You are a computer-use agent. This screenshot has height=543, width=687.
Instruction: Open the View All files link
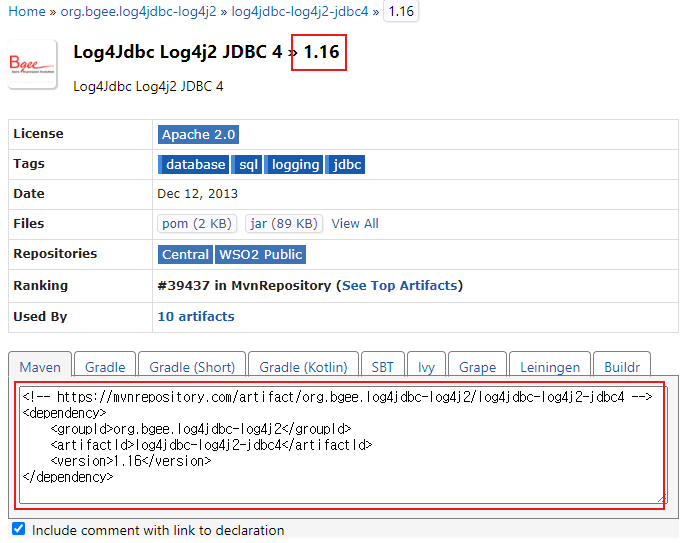point(355,224)
